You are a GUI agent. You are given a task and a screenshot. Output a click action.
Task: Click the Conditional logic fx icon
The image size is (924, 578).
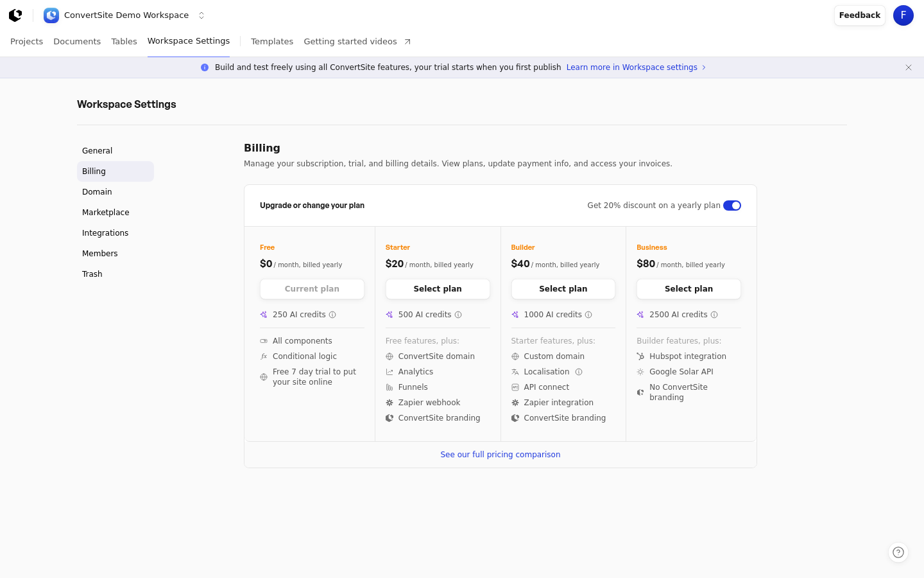264,356
